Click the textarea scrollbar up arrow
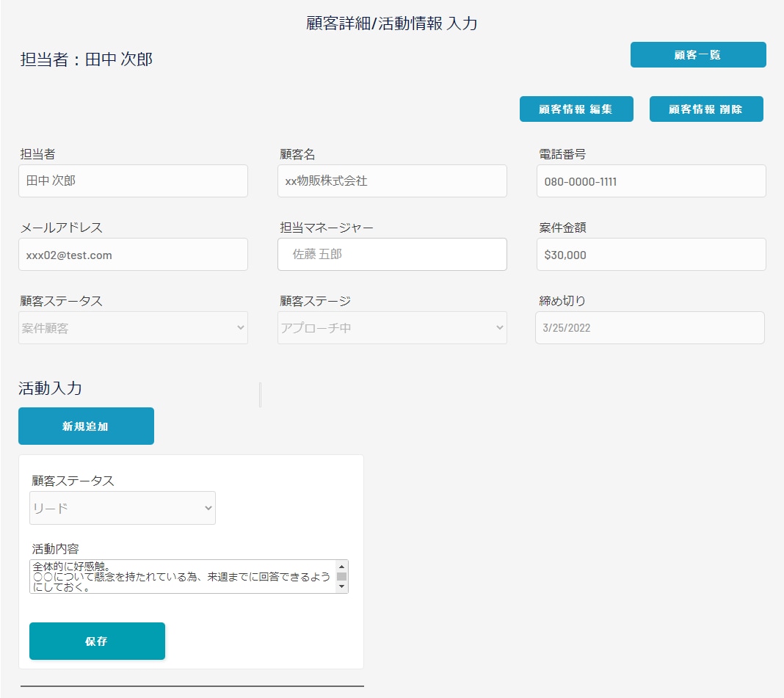The width and height of the screenshot is (784, 698). coord(342,567)
